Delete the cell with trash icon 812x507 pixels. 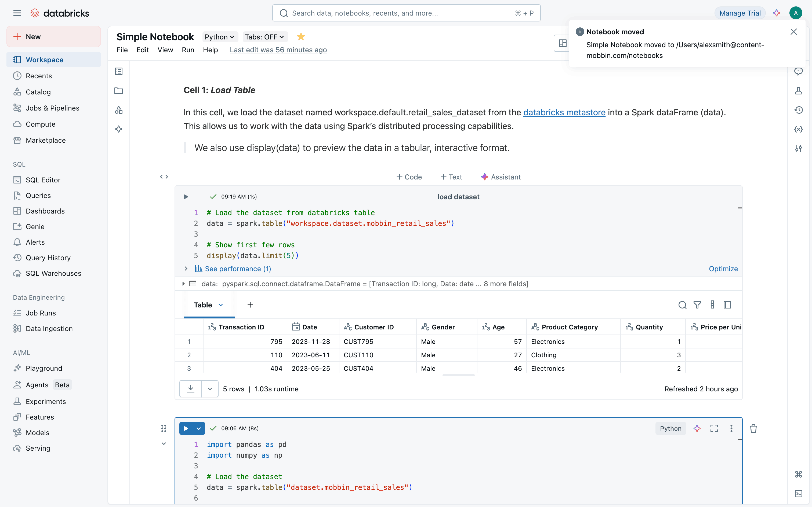[x=753, y=428]
